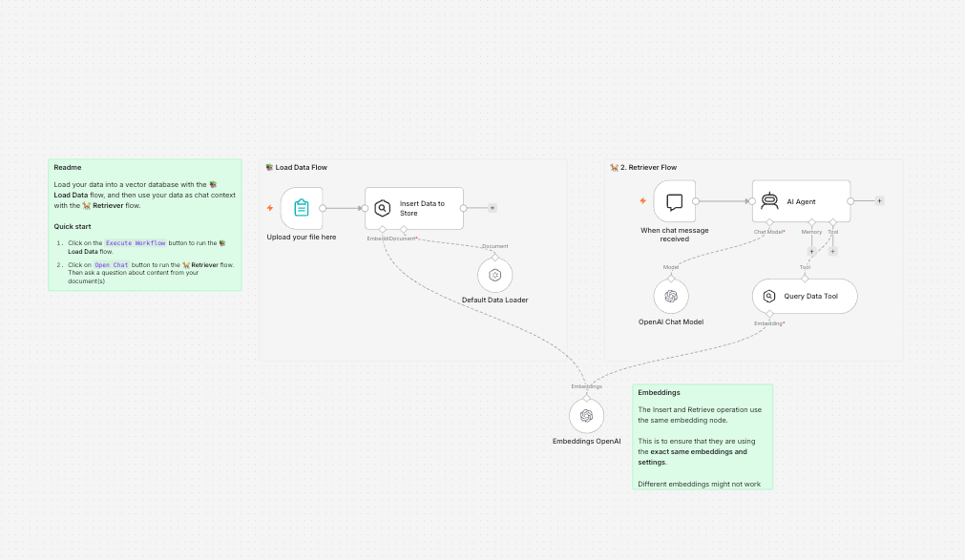The height and width of the screenshot is (560, 965).
Task: Open the chat bubble trigger node icon
Action: pos(675,201)
